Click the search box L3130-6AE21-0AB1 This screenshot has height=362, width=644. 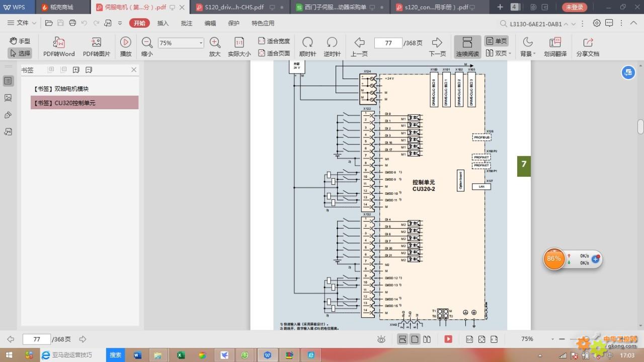(x=535, y=24)
